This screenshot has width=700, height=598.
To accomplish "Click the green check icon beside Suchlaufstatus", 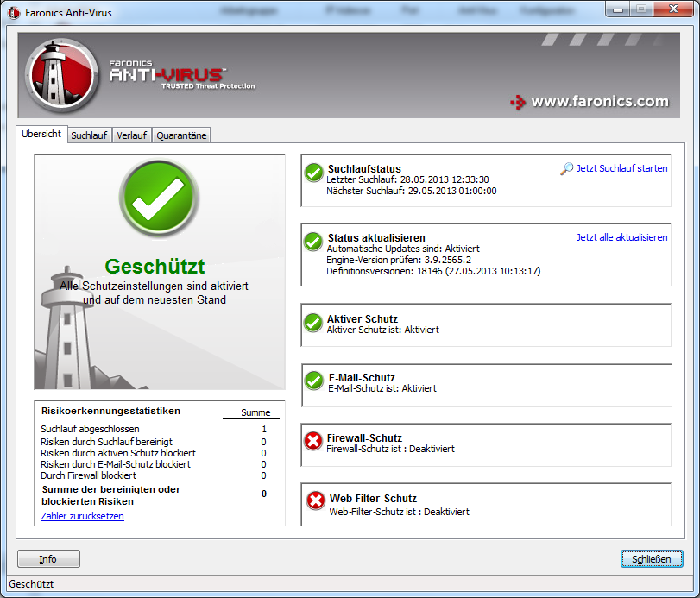I will (x=314, y=173).
